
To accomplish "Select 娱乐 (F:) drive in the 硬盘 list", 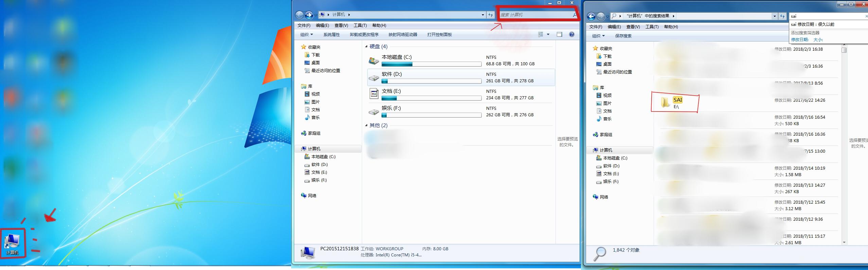I will (391, 108).
